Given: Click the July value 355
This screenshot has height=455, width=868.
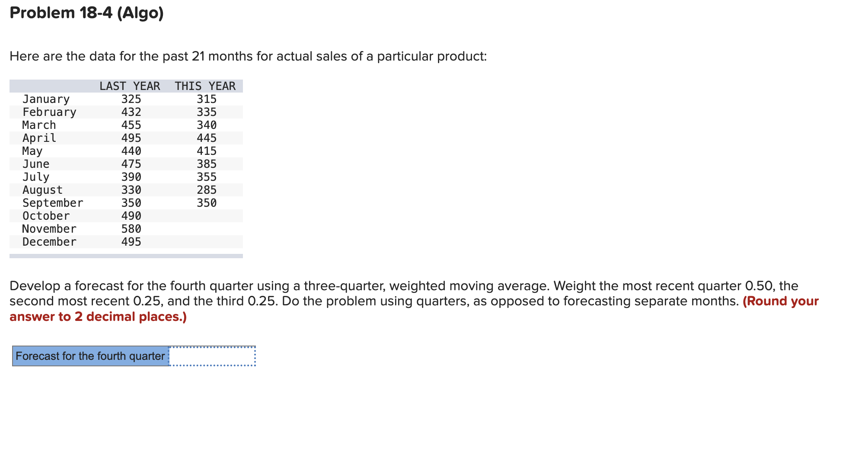Looking at the screenshot, I should [207, 176].
